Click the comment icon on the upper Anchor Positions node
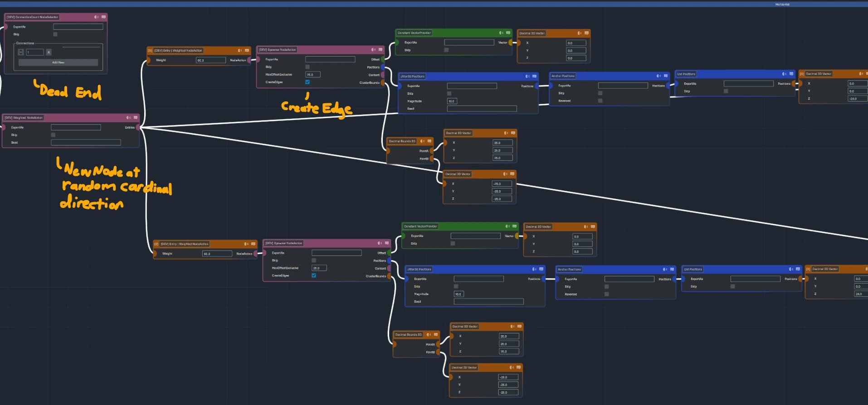 (665, 76)
